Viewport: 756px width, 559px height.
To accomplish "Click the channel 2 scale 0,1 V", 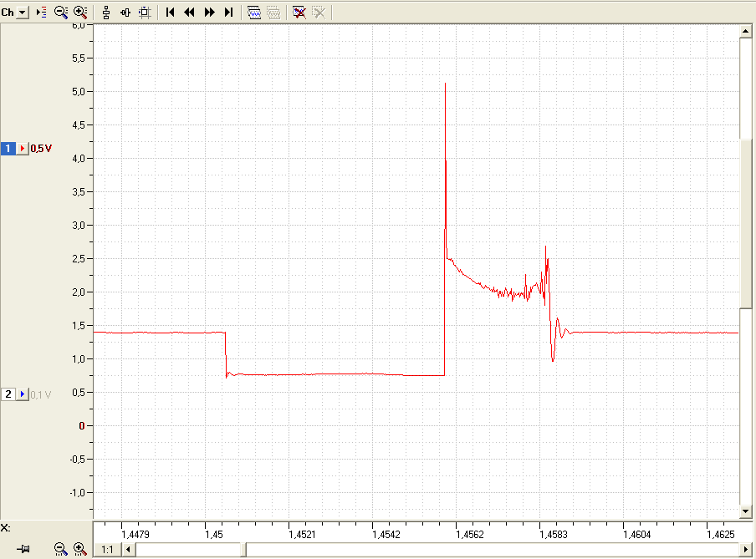I will pos(41,394).
